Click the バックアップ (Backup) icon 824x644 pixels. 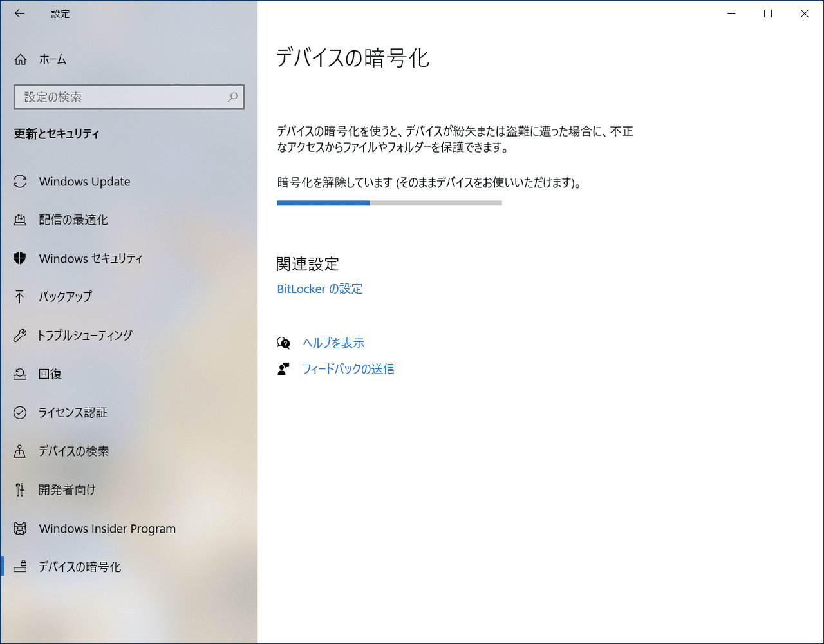pos(21,297)
